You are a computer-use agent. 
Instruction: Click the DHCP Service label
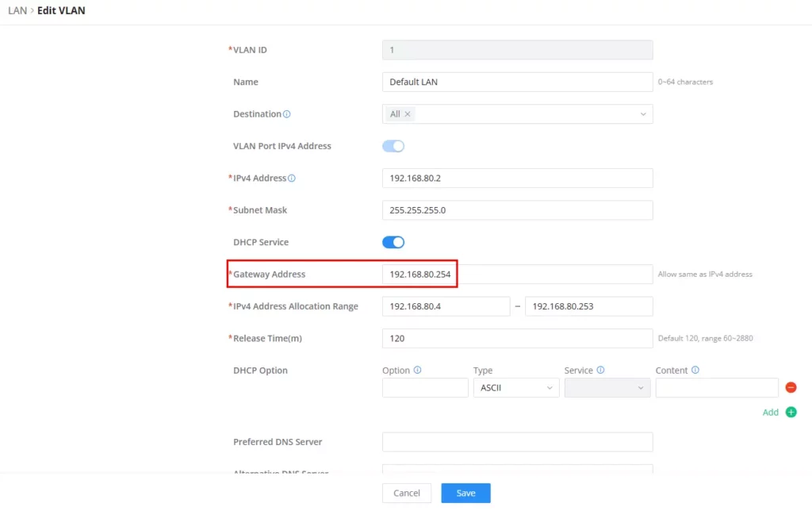pos(261,242)
